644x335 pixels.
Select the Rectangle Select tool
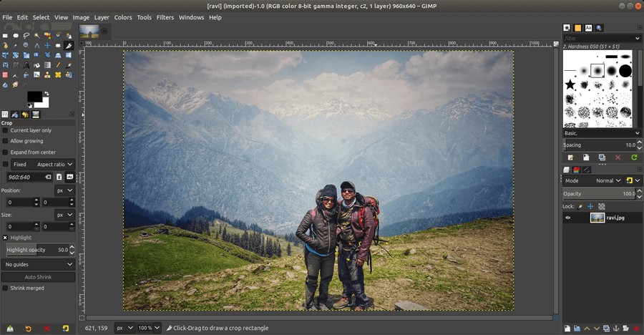click(x=5, y=35)
